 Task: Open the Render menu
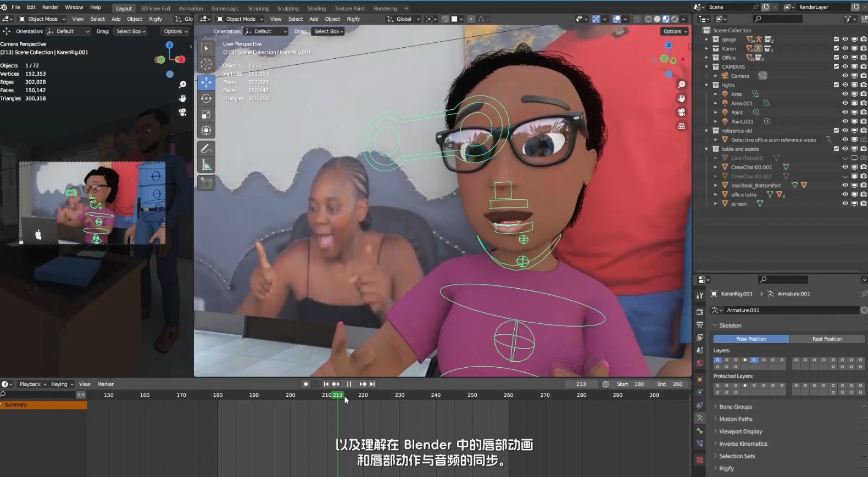coord(50,7)
